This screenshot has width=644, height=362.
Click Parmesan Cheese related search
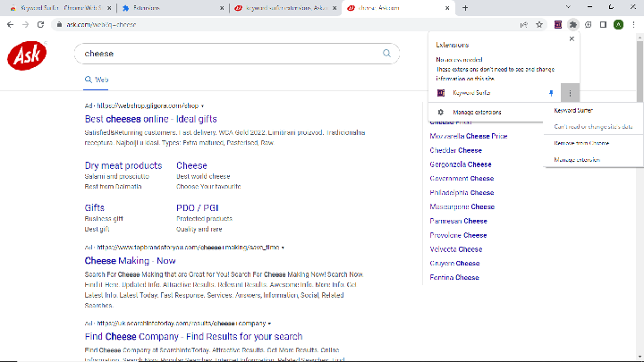[x=458, y=222]
